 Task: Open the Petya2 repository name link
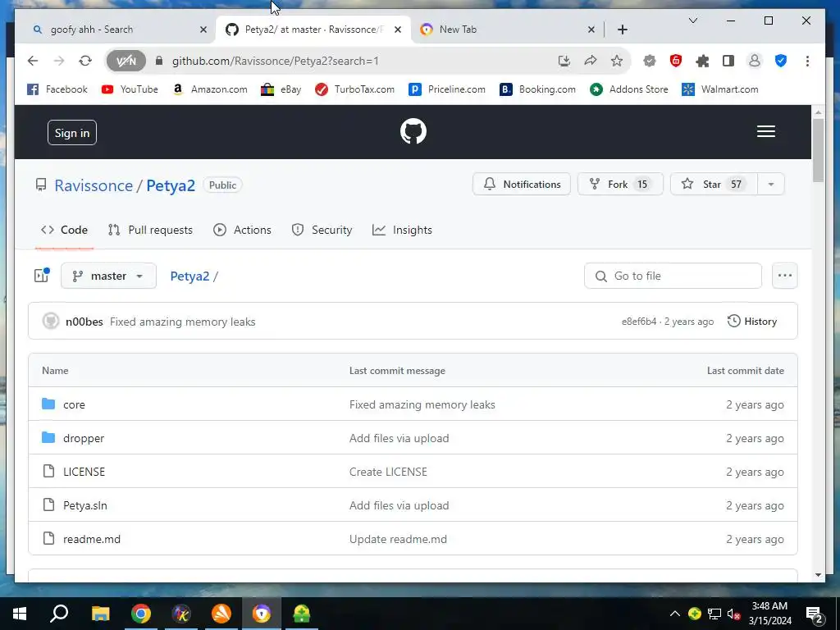(x=171, y=185)
